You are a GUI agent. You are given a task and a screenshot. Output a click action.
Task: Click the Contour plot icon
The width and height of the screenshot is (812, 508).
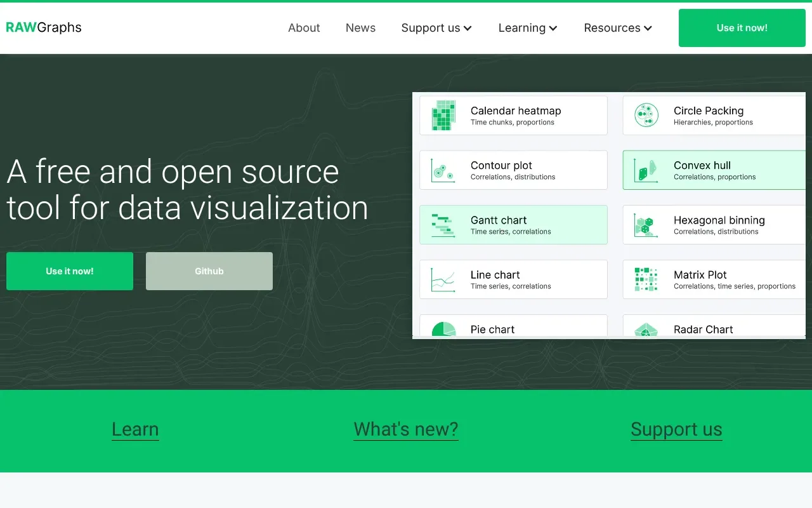click(x=443, y=170)
